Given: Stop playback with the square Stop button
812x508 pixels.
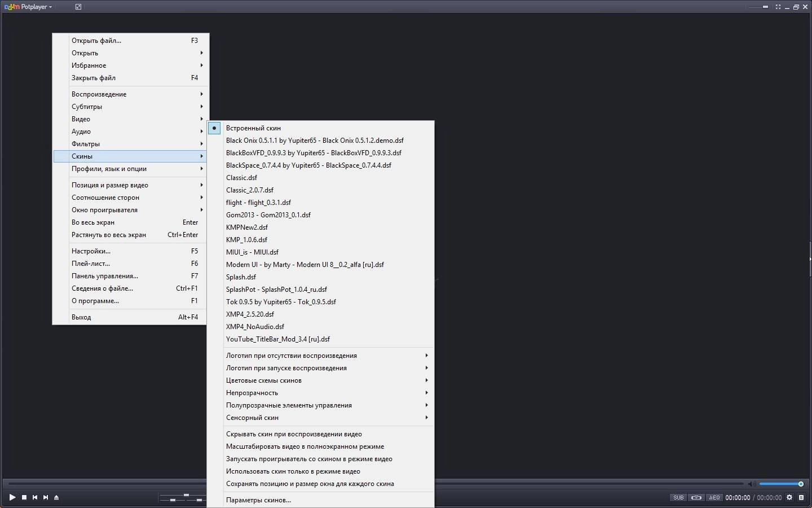Looking at the screenshot, I should pos(24,497).
